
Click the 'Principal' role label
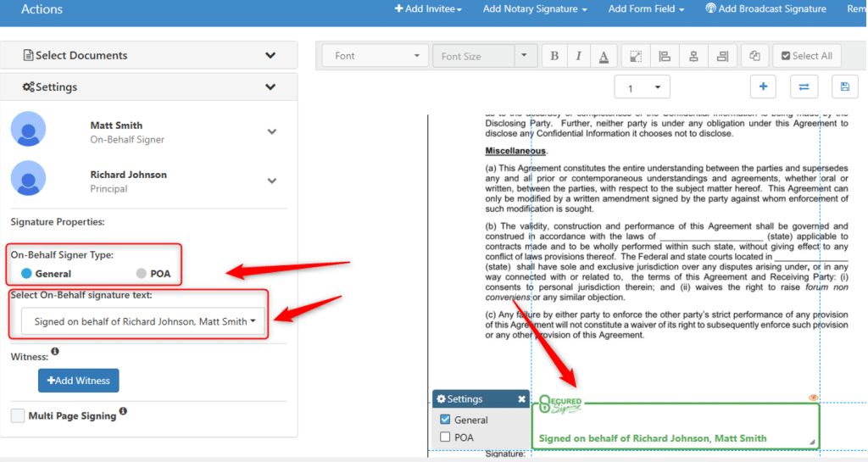click(x=109, y=189)
